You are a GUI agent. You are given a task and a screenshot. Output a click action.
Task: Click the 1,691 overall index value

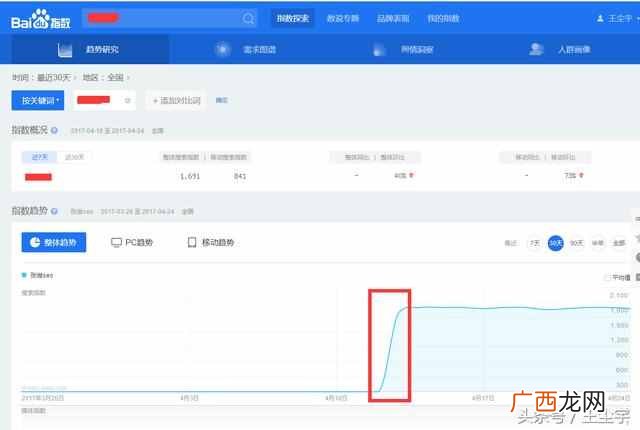[x=190, y=176]
